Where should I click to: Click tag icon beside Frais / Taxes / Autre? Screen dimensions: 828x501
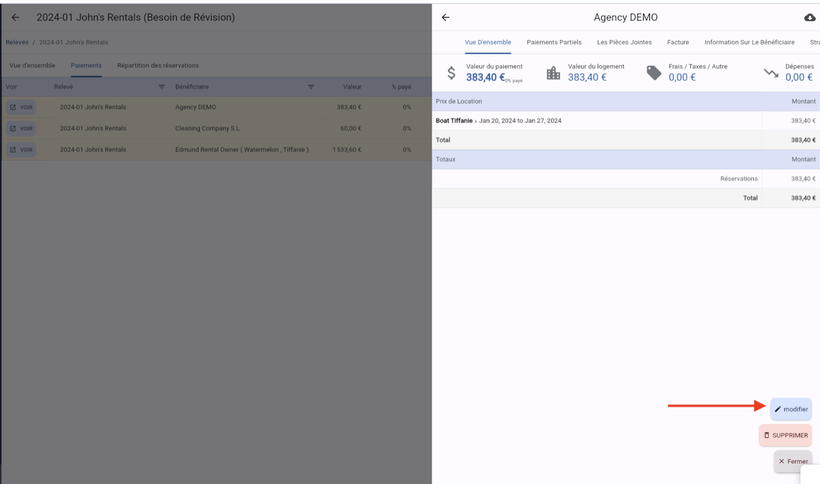click(654, 73)
